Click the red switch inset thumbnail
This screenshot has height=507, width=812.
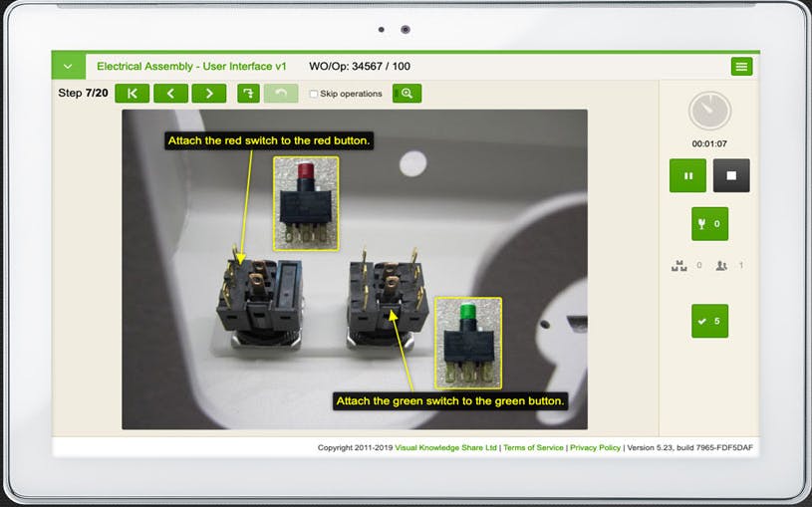click(306, 204)
